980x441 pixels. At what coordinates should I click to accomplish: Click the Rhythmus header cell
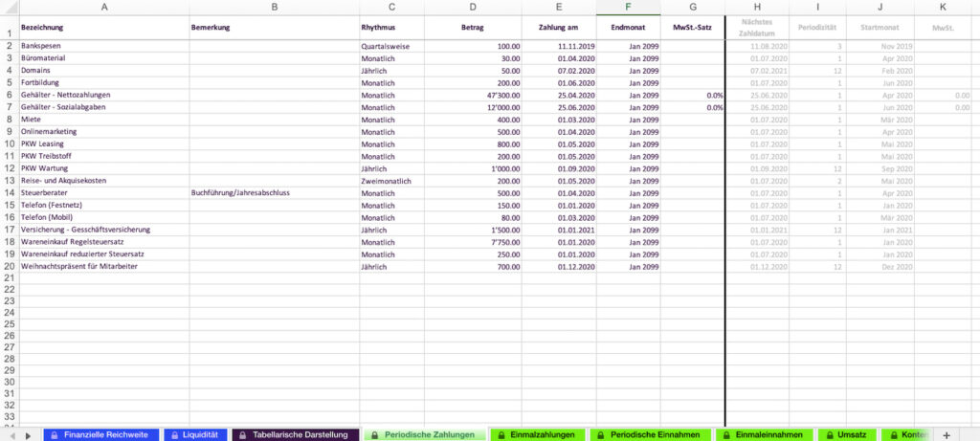(391, 28)
